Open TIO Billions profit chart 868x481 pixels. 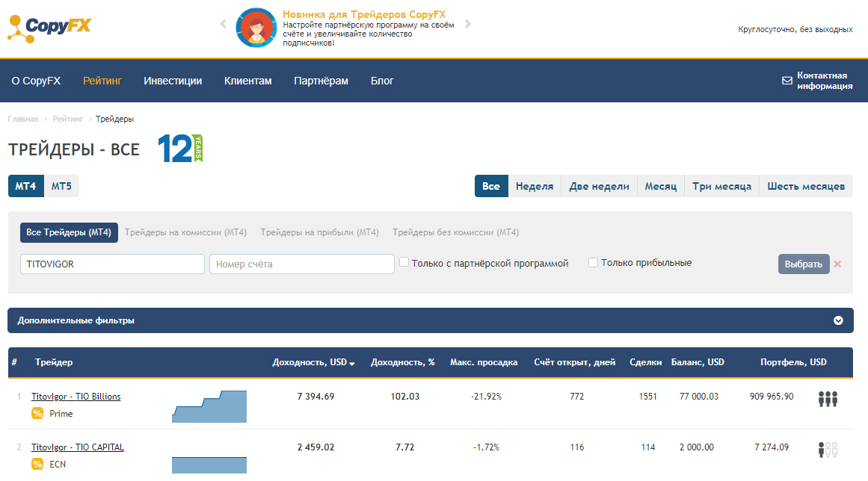pos(209,406)
